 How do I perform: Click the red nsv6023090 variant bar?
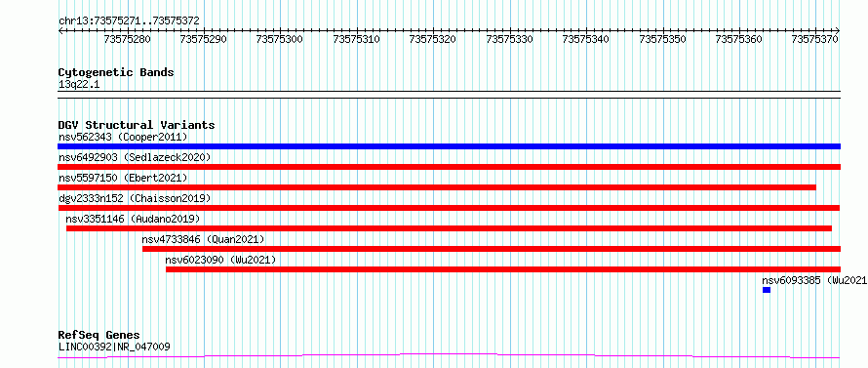click(503, 269)
